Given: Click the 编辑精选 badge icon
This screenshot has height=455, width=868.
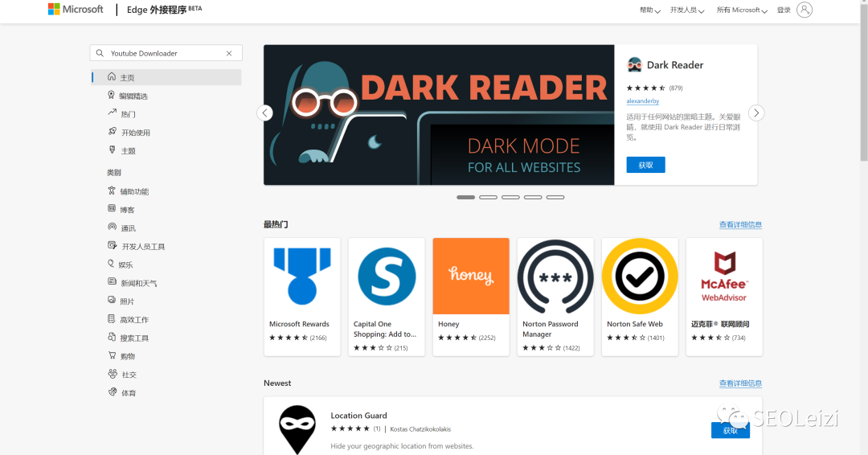Looking at the screenshot, I should pos(111,95).
